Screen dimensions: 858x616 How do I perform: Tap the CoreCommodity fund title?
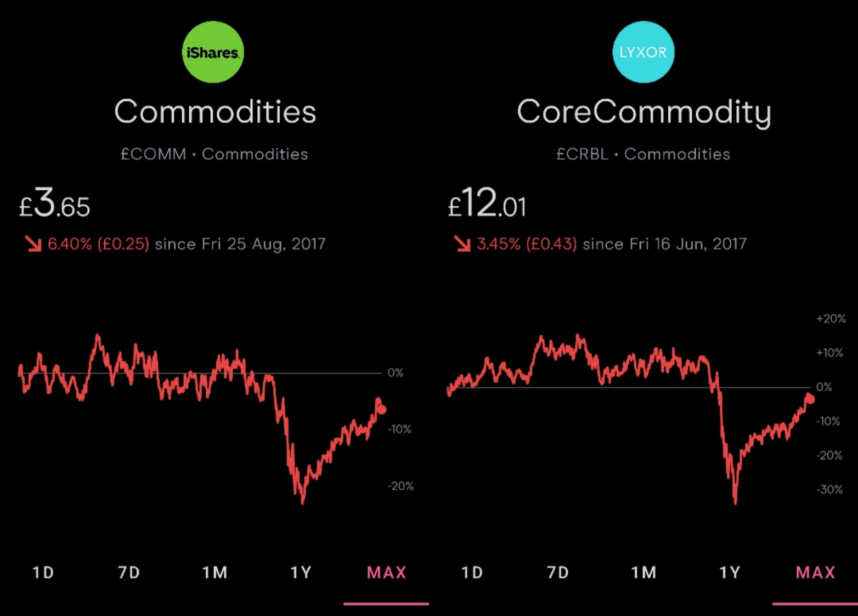644,113
